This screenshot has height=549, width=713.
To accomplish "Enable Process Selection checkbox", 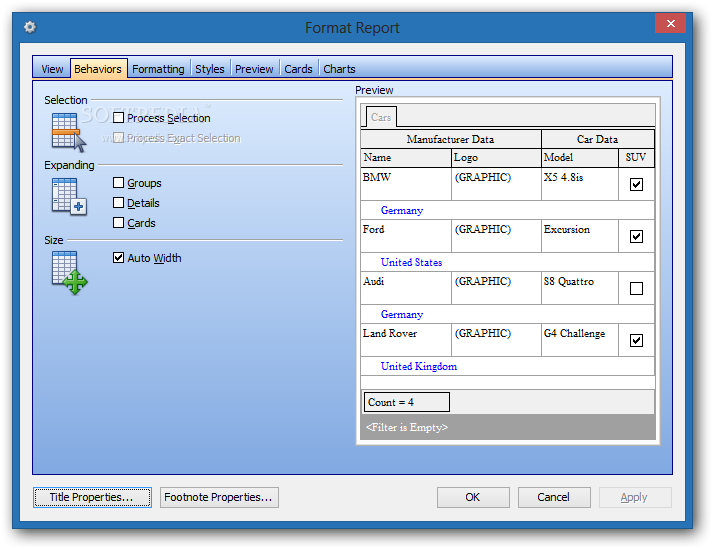I will point(118,118).
